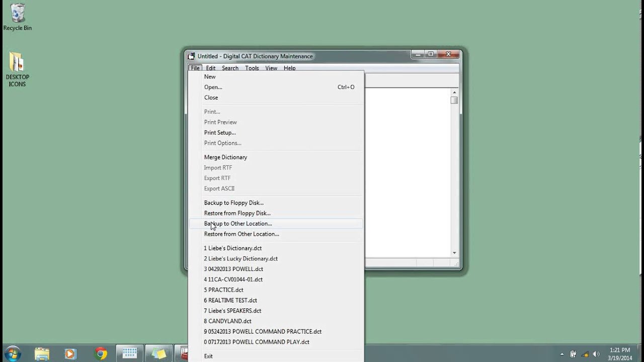Click the power plug icon in system tray
The width and height of the screenshot is (644, 362).
(x=574, y=354)
